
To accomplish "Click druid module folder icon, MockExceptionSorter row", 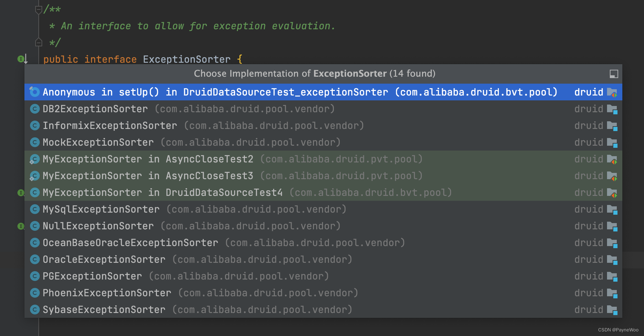I will click(612, 143).
